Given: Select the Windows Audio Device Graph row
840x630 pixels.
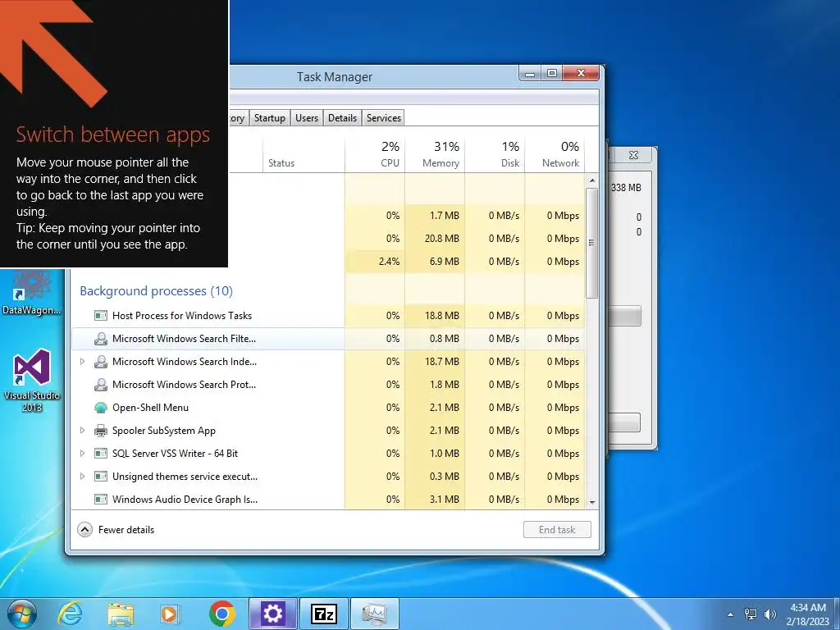Looking at the screenshot, I should pos(328,500).
